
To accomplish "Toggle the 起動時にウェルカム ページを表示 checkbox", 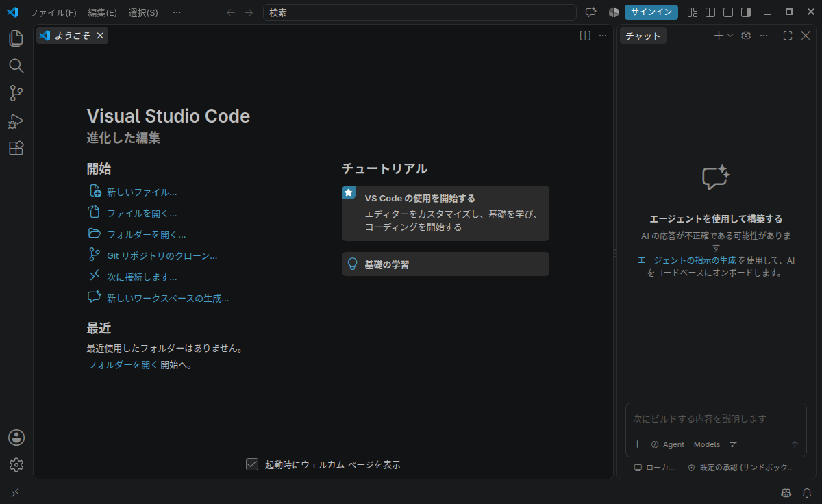I will (252, 464).
